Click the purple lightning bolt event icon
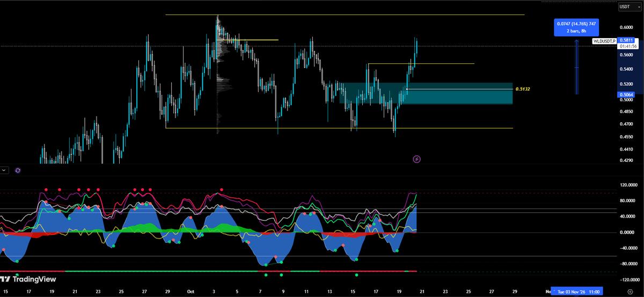The height and width of the screenshot is (297, 644). 417,159
